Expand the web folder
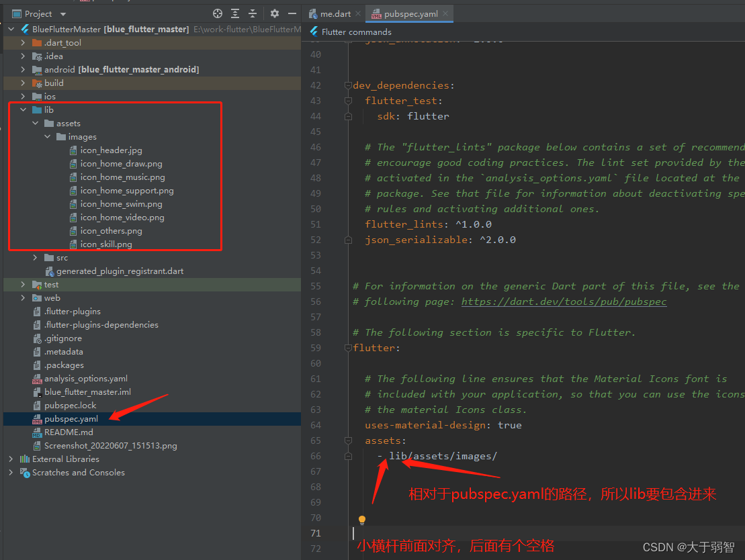Viewport: 745px width, 560px height. pos(23,298)
